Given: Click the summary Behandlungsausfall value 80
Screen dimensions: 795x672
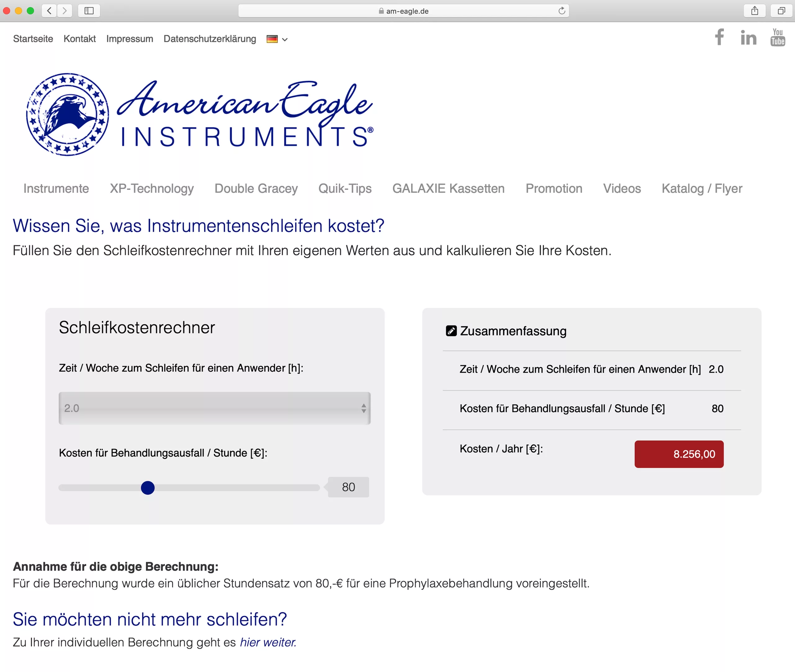Looking at the screenshot, I should tap(717, 409).
